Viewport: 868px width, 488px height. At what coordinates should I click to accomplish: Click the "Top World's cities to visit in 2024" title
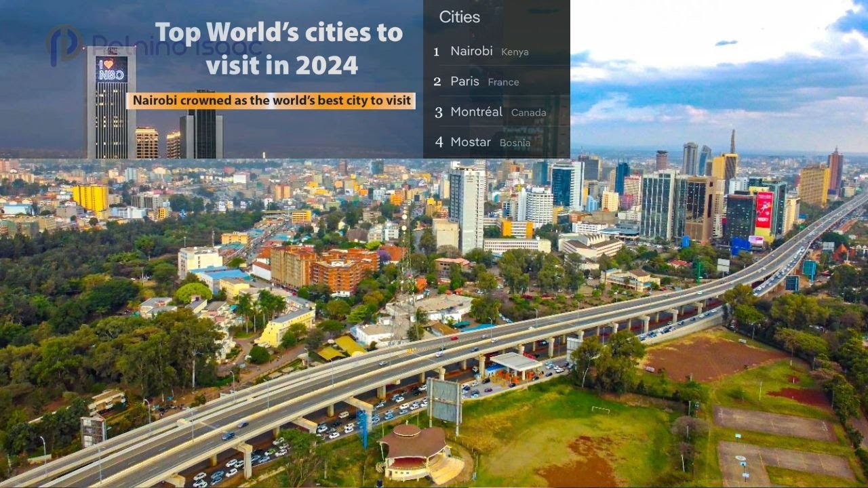pyautogui.click(x=279, y=48)
